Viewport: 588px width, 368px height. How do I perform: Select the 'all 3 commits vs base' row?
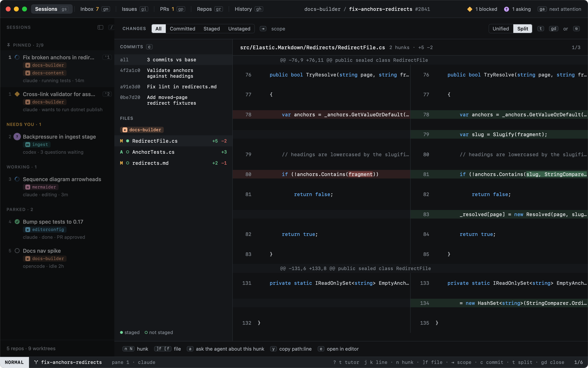click(174, 60)
